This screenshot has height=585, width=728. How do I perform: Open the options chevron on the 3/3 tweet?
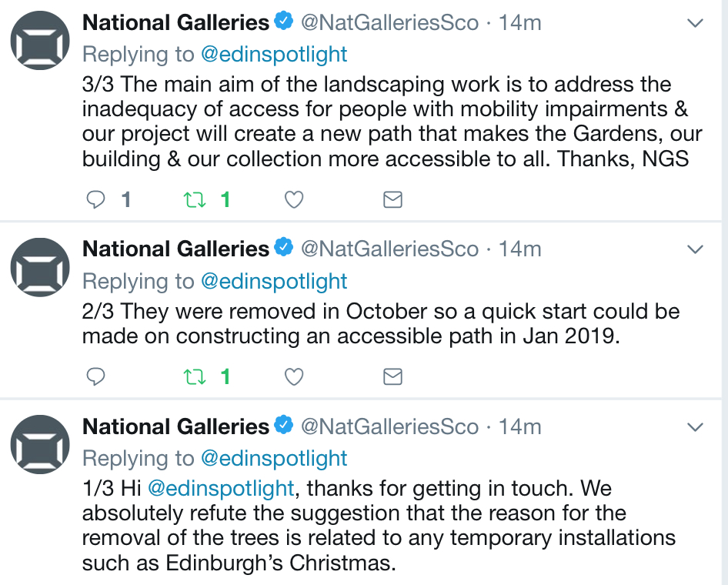point(695,24)
